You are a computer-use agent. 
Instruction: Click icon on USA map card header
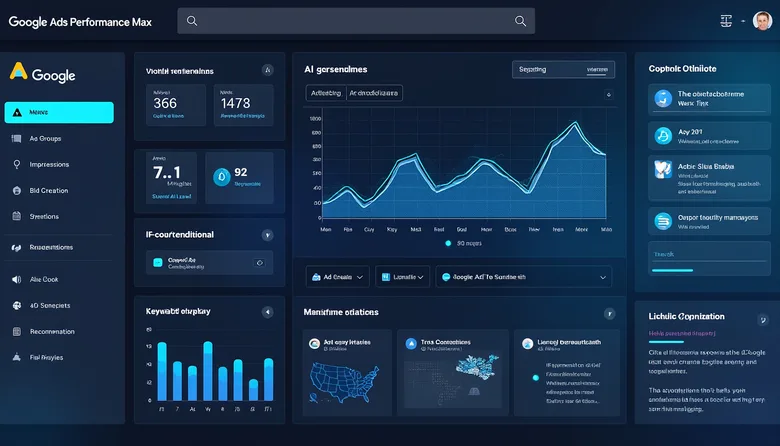(314, 344)
